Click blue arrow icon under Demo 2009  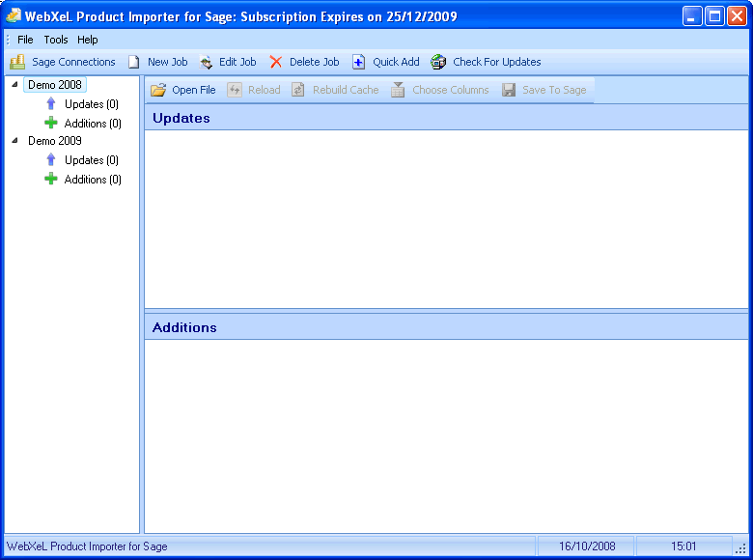click(51, 159)
